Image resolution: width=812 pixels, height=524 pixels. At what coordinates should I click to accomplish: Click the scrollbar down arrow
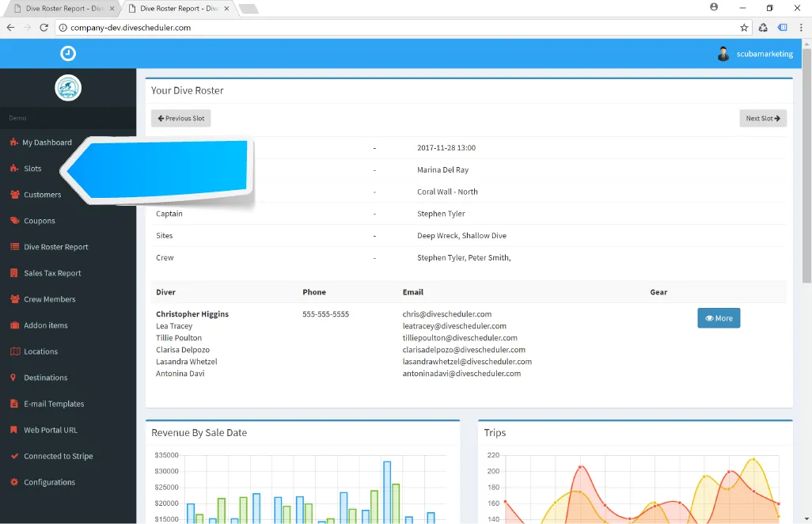[x=806, y=518]
